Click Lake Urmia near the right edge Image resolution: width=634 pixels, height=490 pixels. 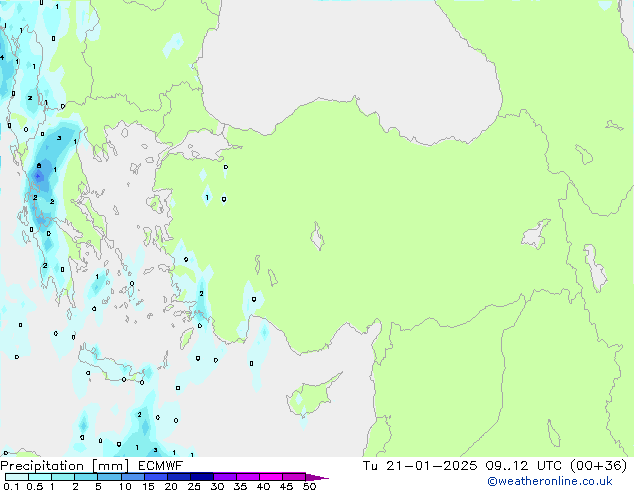click(596, 266)
